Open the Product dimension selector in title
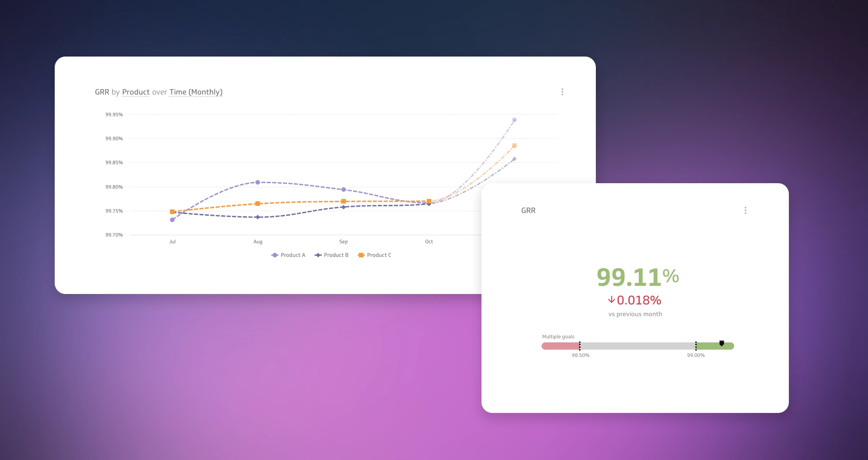This screenshot has height=460, width=868. (136, 92)
